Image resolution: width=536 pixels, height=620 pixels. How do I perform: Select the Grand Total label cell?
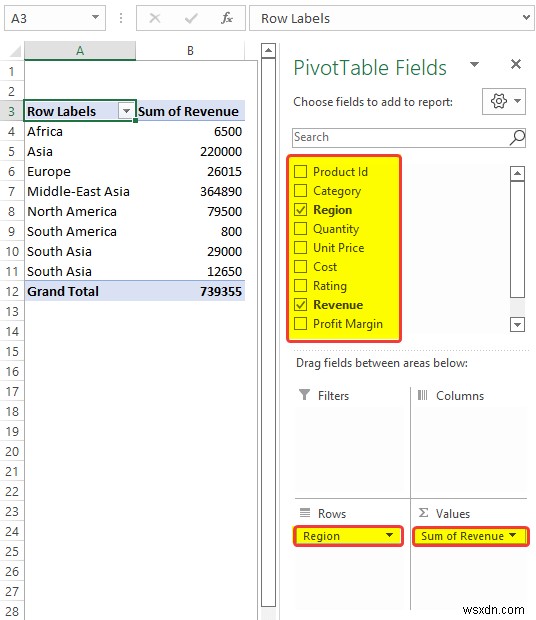coord(80,291)
